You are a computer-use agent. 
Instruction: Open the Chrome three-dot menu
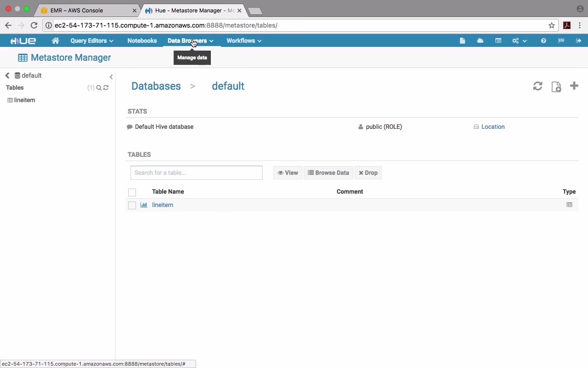point(580,25)
